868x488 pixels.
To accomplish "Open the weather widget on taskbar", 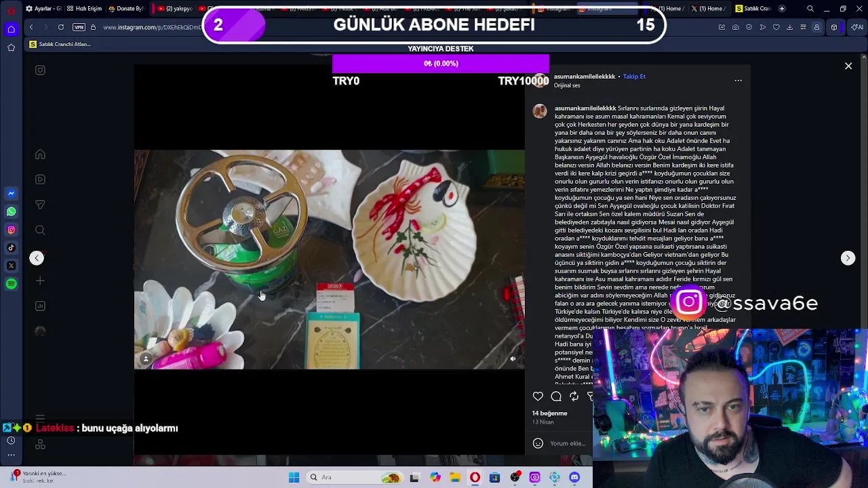I will pos(37,476).
